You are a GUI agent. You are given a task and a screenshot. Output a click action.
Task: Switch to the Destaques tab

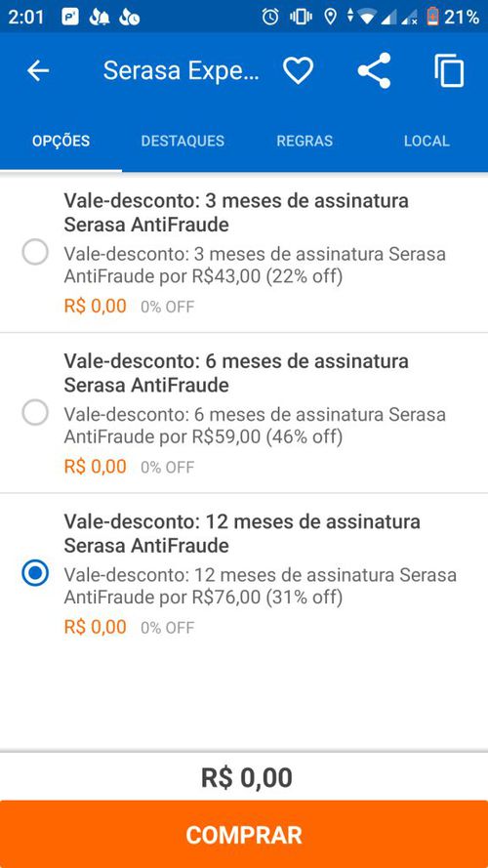click(x=183, y=141)
